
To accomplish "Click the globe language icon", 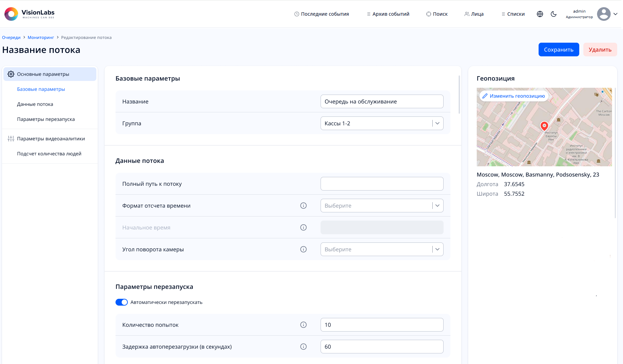I will click(540, 14).
